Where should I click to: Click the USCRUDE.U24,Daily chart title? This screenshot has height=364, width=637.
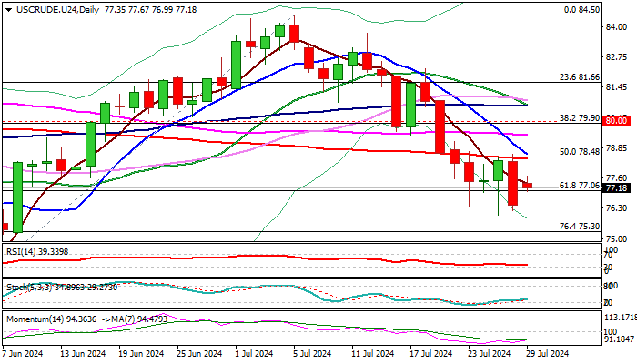tap(45, 7)
